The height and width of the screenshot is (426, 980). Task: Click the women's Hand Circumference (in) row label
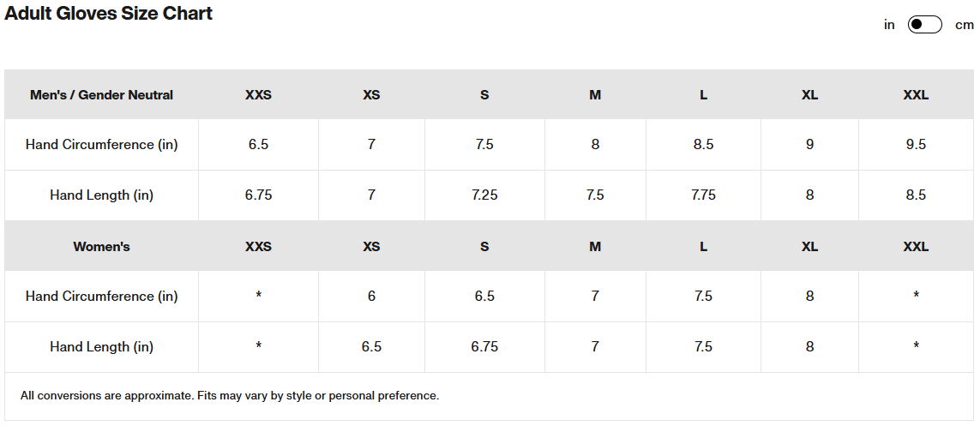click(101, 297)
